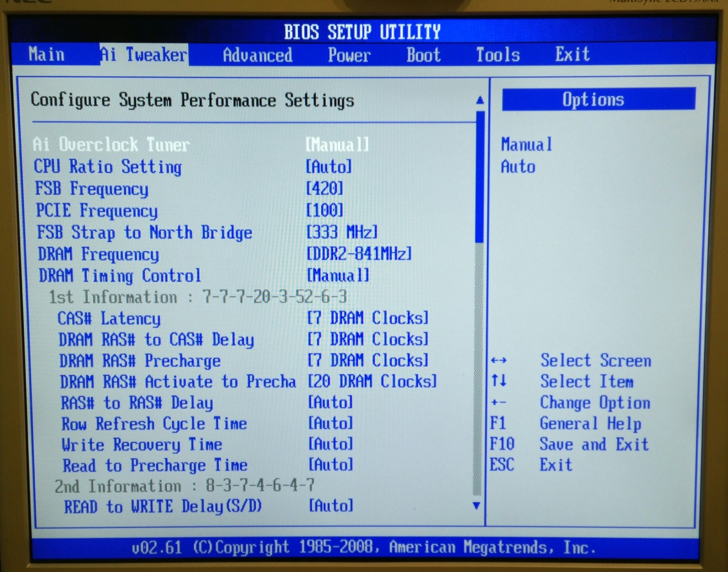Switch to the Advanced tab
The image size is (728, 572).
257,55
